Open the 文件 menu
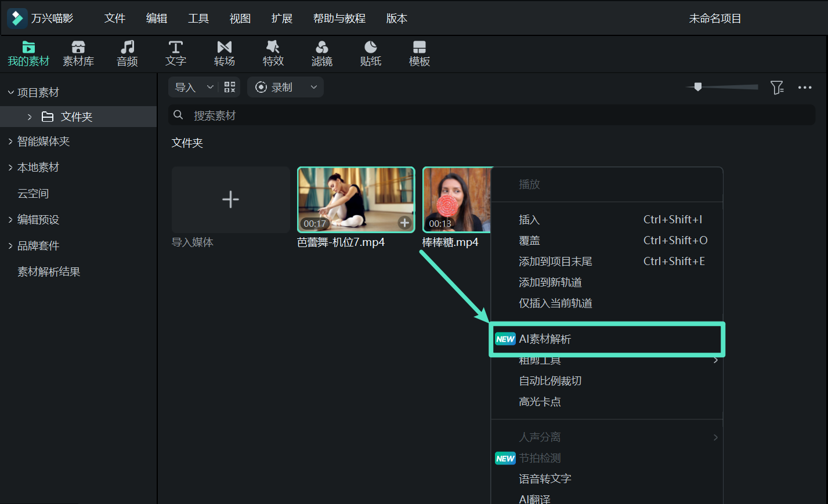828x504 pixels. (x=115, y=19)
